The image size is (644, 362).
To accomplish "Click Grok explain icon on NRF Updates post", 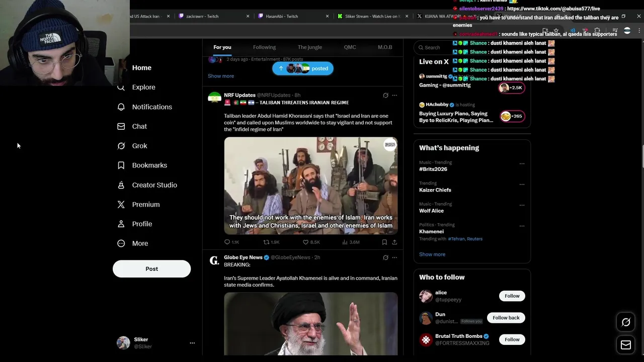I will click(385, 96).
